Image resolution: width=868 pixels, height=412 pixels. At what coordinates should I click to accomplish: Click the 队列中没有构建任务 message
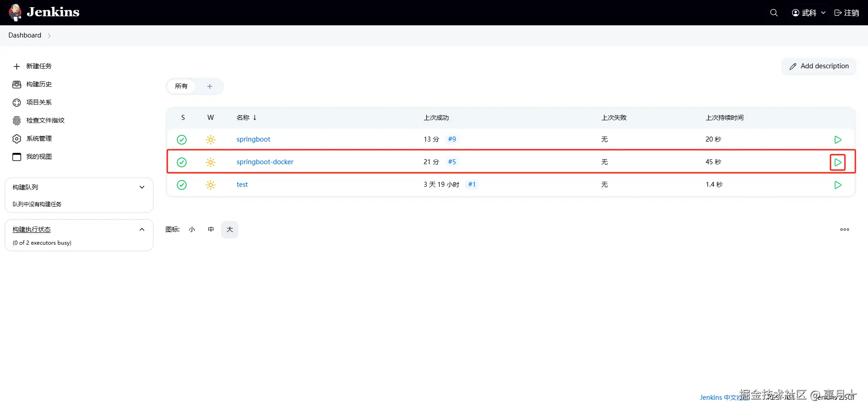pos(37,204)
